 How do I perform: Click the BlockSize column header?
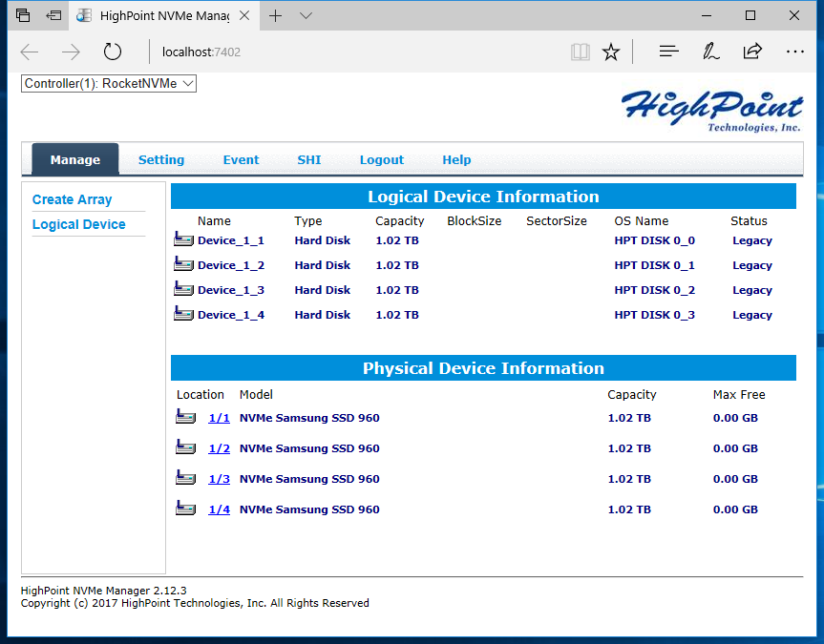tap(474, 221)
